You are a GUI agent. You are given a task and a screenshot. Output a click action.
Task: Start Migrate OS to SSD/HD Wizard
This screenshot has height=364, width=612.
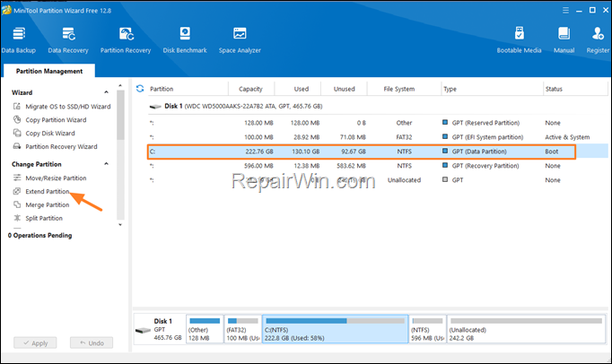tap(68, 107)
